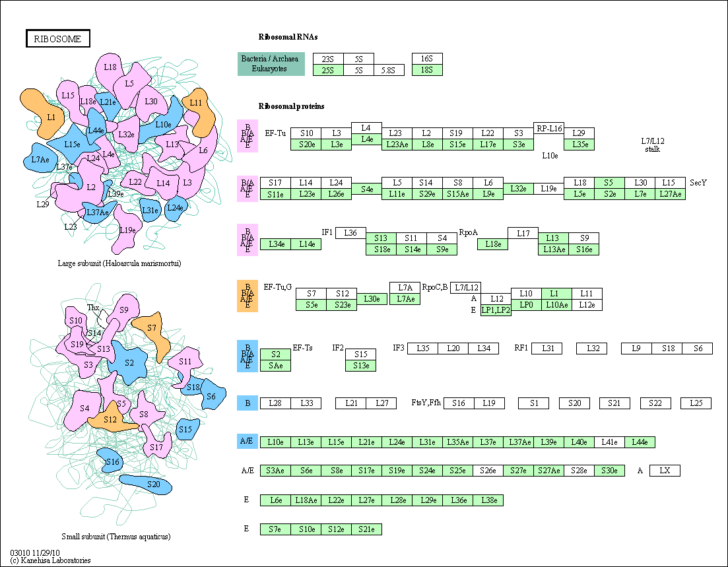The image size is (728, 567).
Task: Open the LP1,LP2 protein box
Action: coord(496,310)
